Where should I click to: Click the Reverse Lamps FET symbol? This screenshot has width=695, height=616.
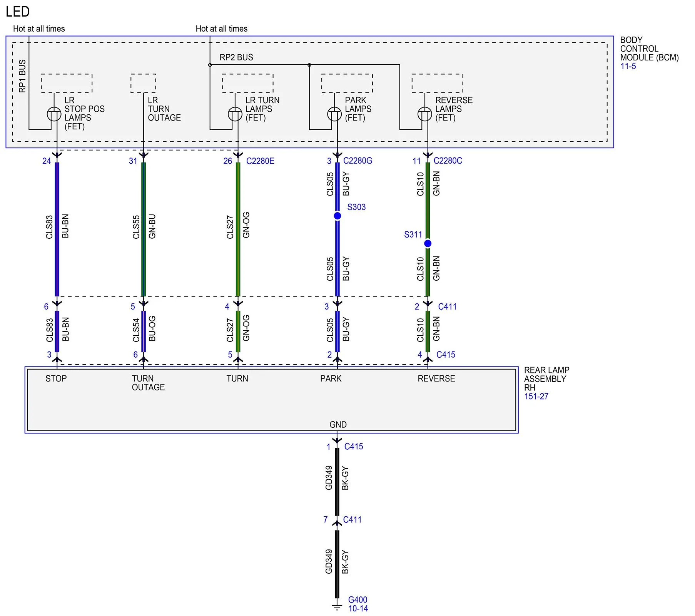[425, 114]
